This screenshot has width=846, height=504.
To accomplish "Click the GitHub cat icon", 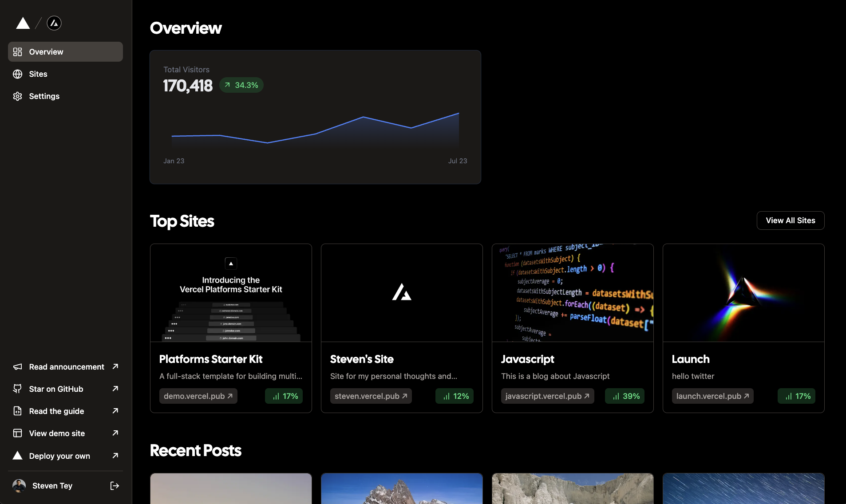I will click(x=17, y=389).
